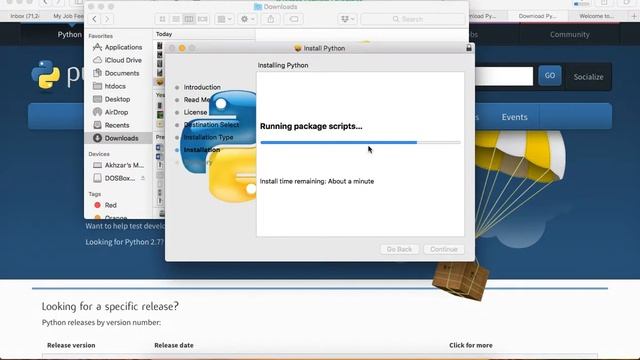Click the Finder Search field
This screenshot has width=640, height=360.
(413, 19)
